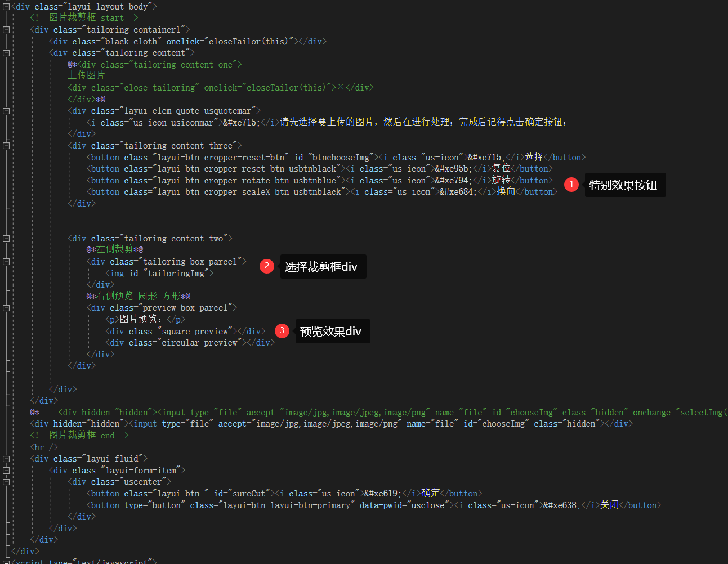Collapse the layui-elem-quote usquotemar div
The width and height of the screenshot is (728, 564).
[x=6, y=111]
